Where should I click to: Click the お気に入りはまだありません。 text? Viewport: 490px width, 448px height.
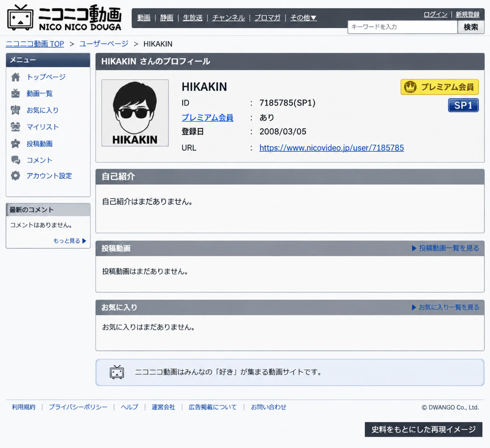(x=149, y=327)
